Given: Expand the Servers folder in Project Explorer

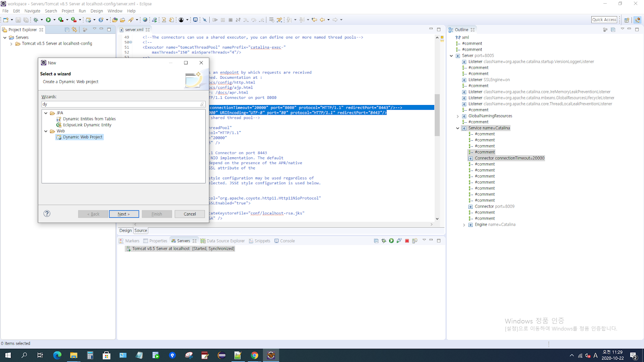Looking at the screenshot, I should pyautogui.click(x=5, y=37).
